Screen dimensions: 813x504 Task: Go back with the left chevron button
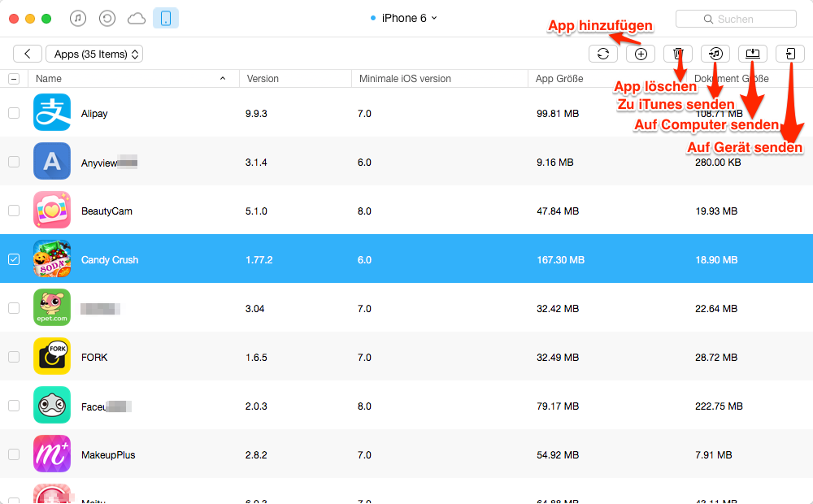[28, 54]
